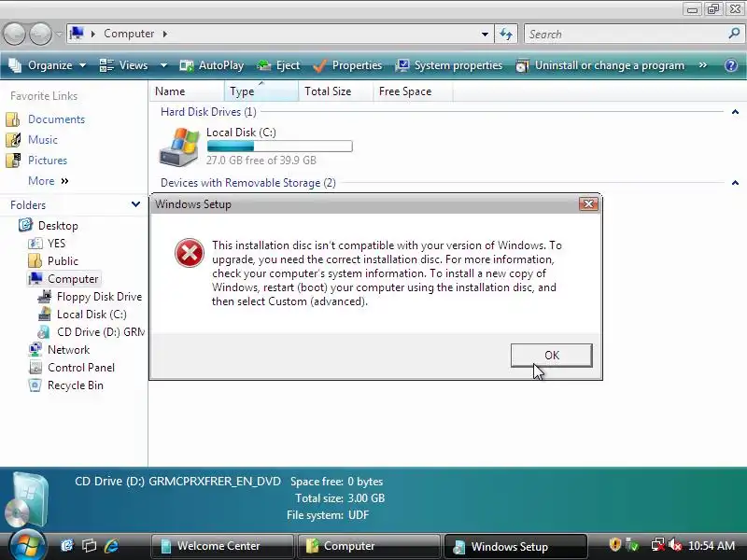Viewport: 747px width, 560px height.
Task: Click Show Desktop quick launch icon
Action: pos(67,546)
